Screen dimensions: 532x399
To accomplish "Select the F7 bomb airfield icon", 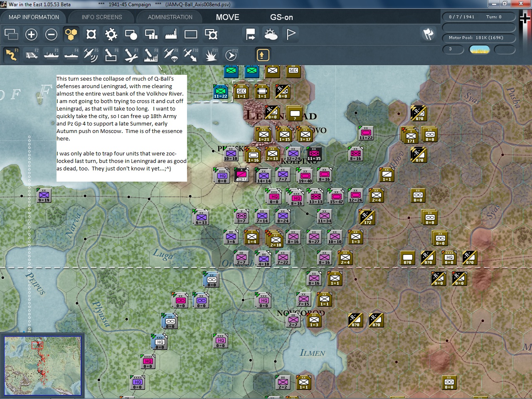I will tap(131, 55).
